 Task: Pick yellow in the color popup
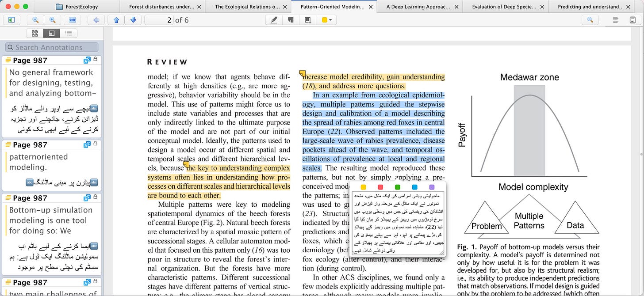click(x=363, y=187)
